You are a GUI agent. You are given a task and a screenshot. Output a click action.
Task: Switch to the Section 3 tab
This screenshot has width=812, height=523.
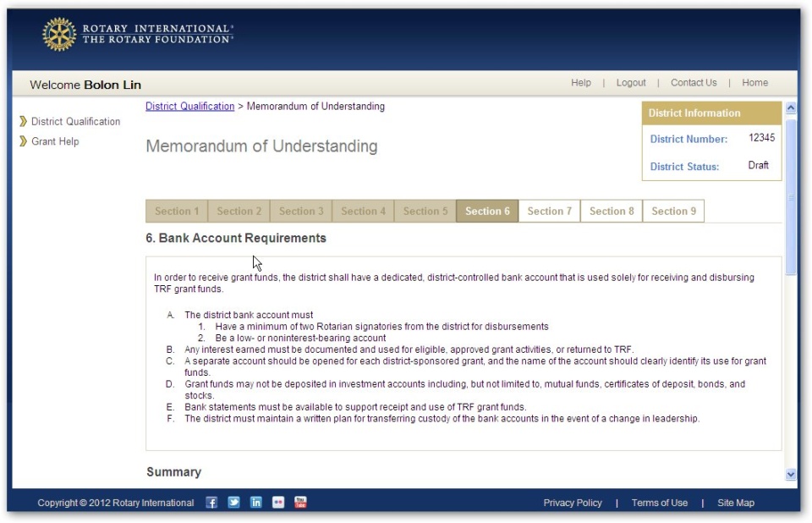click(301, 211)
